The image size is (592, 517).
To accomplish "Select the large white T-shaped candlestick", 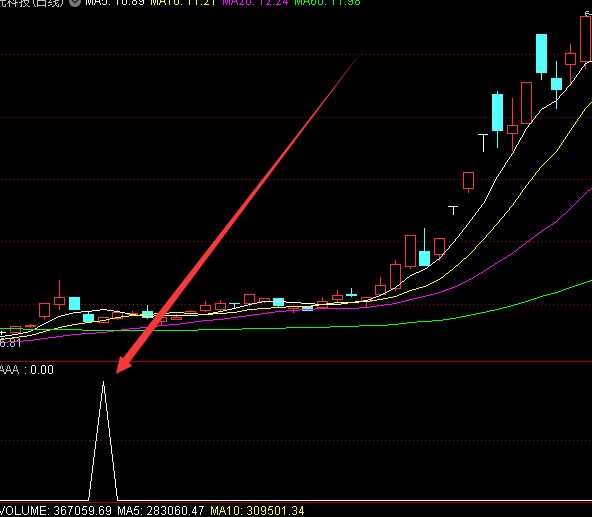I will pos(483,143).
